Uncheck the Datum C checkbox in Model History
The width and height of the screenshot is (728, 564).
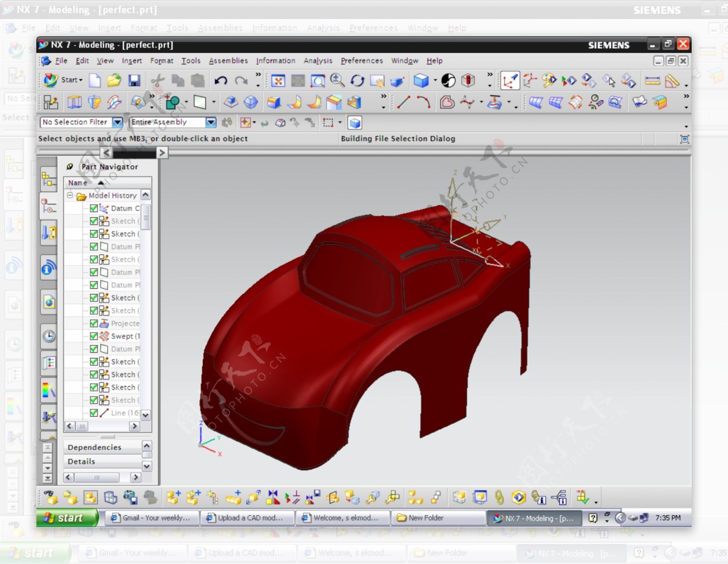(x=94, y=208)
